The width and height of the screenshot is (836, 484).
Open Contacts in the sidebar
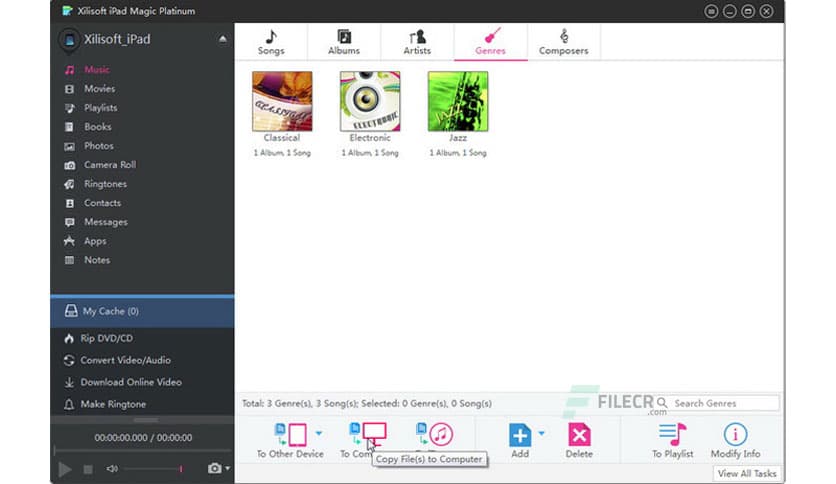point(102,203)
